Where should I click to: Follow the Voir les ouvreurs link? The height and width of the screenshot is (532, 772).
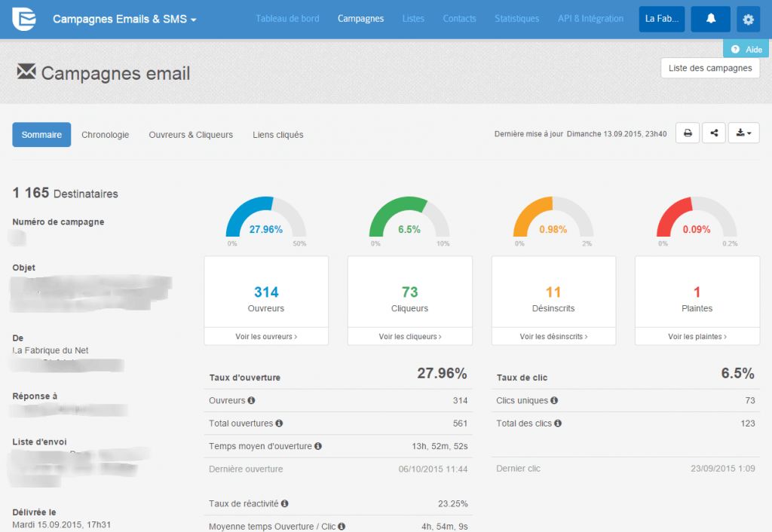pyautogui.click(x=265, y=337)
